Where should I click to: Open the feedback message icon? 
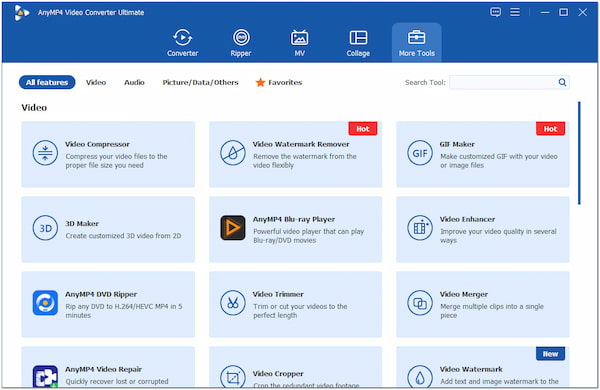tap(496, 12)
